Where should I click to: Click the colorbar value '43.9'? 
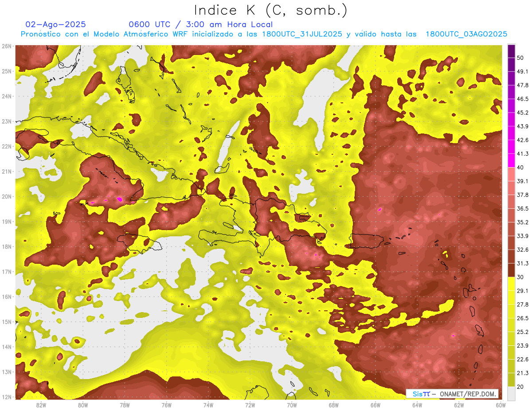click(523, 127)
